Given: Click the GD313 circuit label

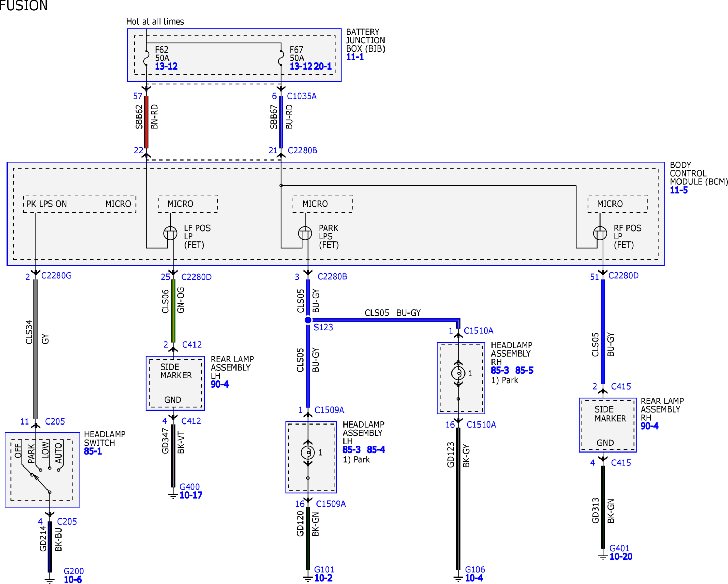Looking at the screenshot, I should click(595, 511).
